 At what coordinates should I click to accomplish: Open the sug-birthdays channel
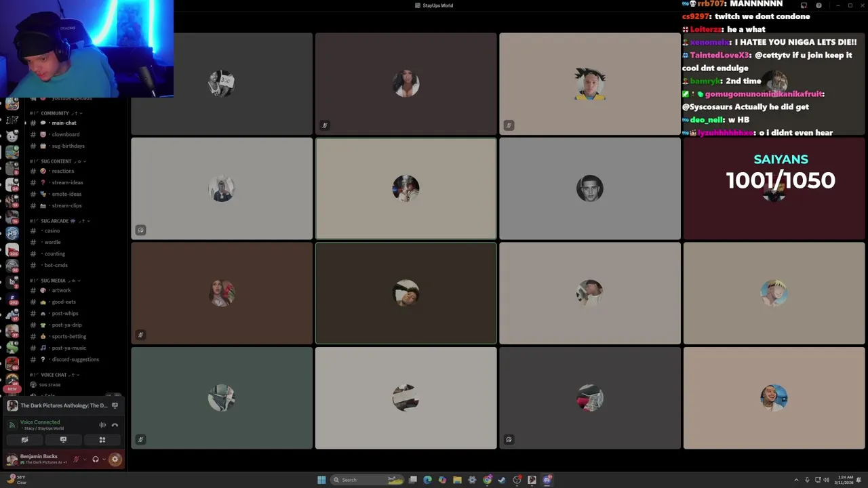click(68, 146)
